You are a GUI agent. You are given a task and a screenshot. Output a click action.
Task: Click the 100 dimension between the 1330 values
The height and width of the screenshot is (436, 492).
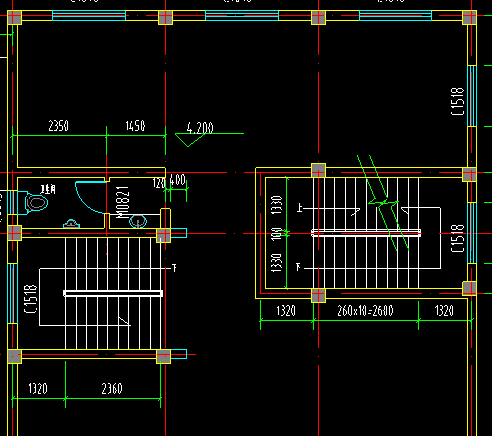point(277,233)
